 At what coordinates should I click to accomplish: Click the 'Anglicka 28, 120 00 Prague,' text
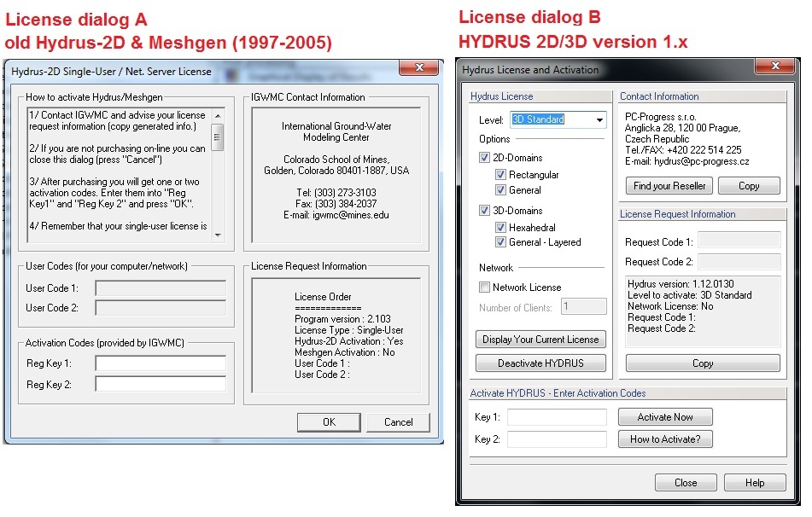682,128
